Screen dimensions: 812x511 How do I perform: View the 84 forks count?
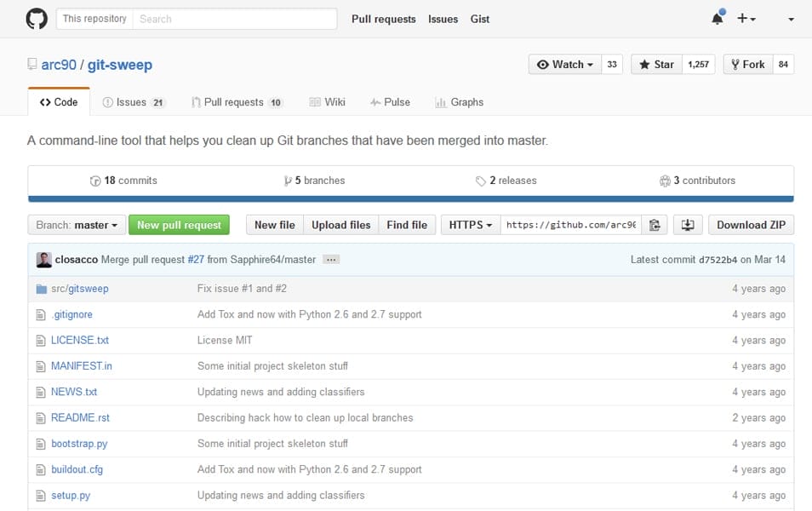click(784, 64)
